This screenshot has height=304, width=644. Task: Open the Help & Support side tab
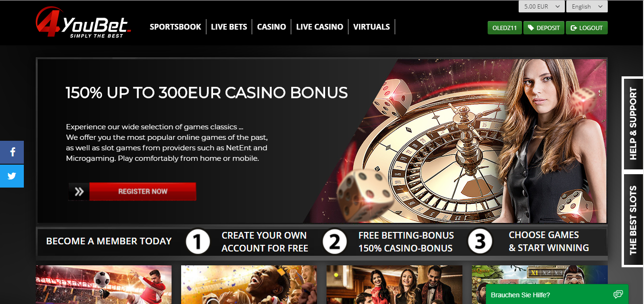pyautogui.click(x=633, y=123)
